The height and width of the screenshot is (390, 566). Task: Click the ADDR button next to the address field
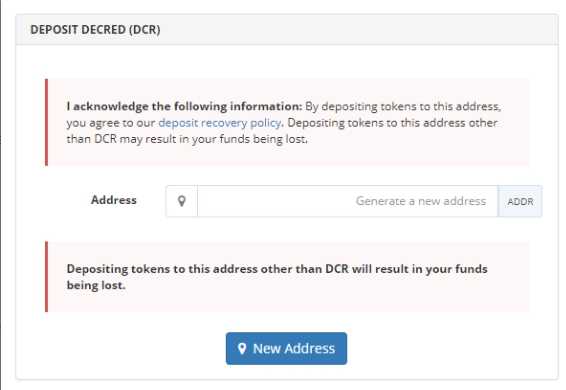520,201
